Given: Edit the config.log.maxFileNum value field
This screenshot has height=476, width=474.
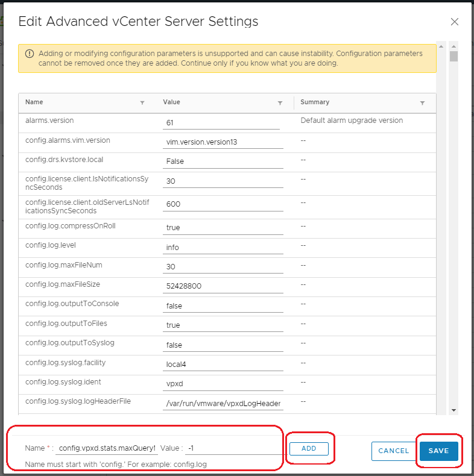Looking at the screenshot, I should (223, 267).
